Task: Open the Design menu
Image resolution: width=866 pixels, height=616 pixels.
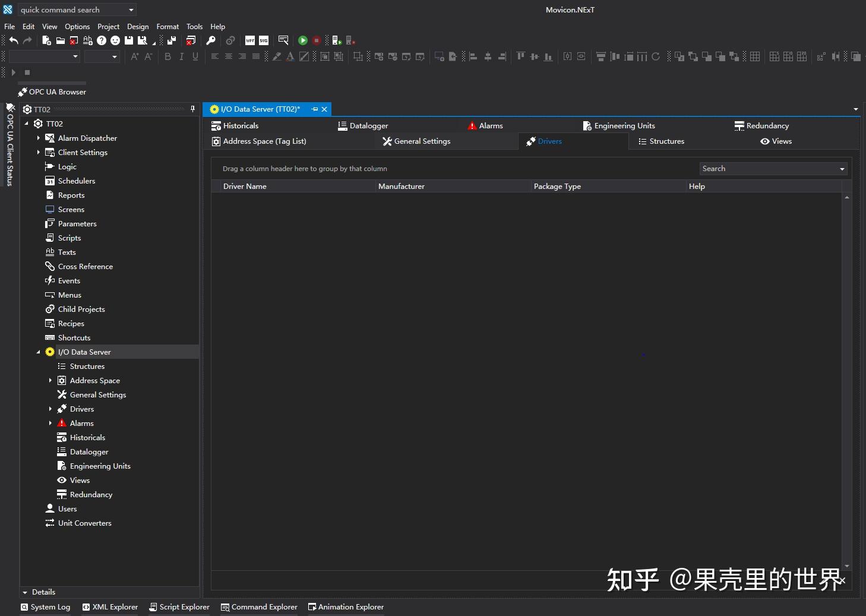Action: pyautogui.click(x=138, y=27)
